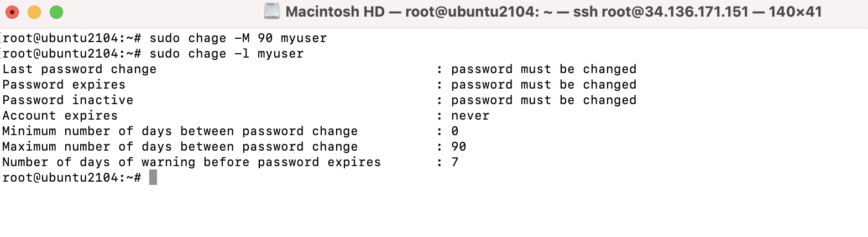Click the 'Account expires' label
The width and height of the screenshot is (868, 237).
pyautogui.click(x=60, y=116)
